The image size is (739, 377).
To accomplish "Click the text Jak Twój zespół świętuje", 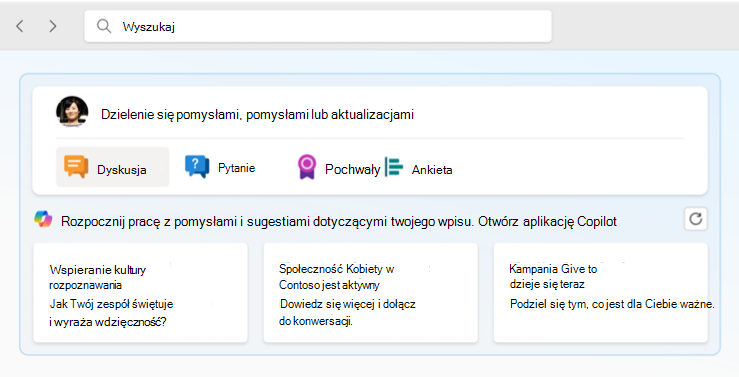I will (111, 304).
